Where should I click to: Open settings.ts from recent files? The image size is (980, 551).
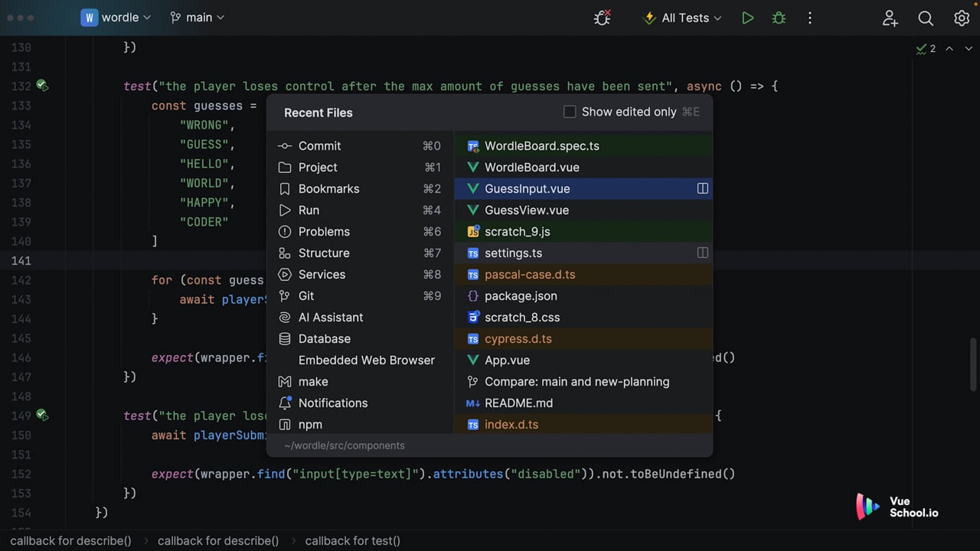point(583,253)
